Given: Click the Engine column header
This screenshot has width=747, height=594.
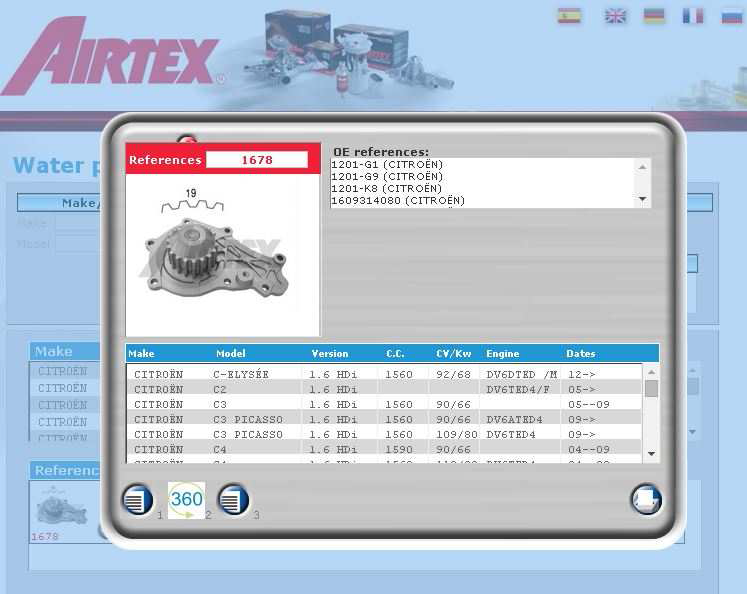Looking at the screenshot, I should (x=503, y=354).
